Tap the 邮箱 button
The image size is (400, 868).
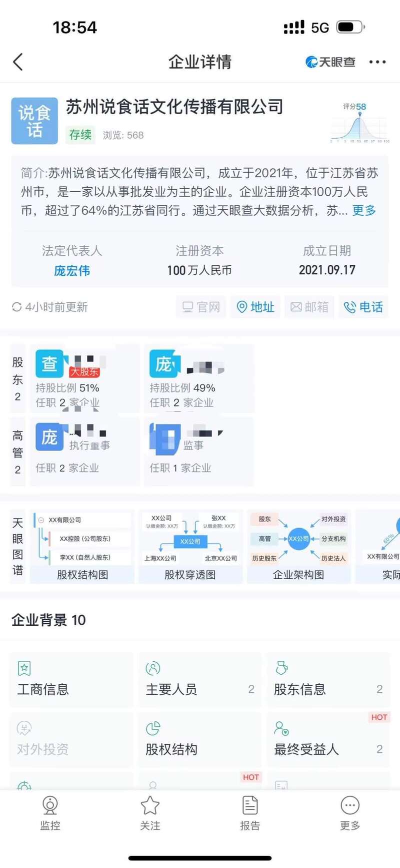tap(309, 307)
